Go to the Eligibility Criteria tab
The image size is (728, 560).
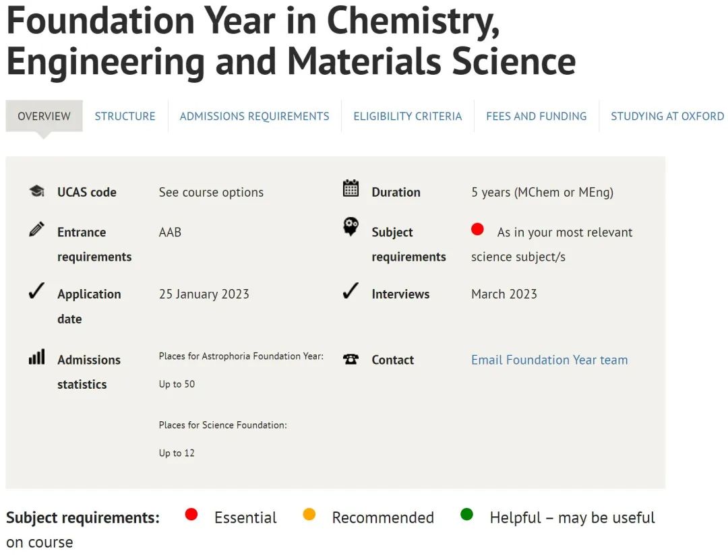408,116
